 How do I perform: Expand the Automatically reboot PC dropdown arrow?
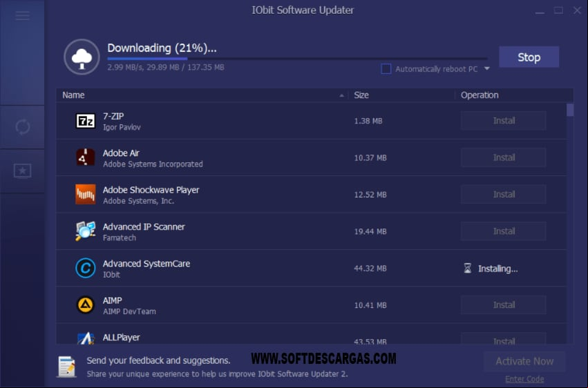point(486,68)
